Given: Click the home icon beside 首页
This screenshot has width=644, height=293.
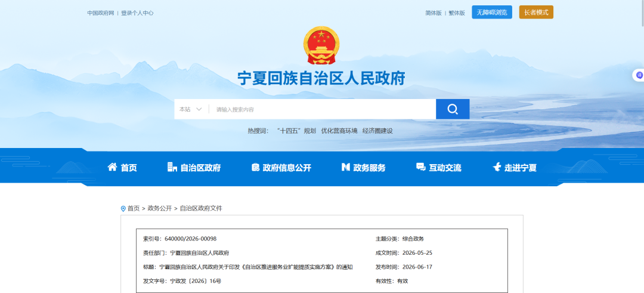Looking at the screenshot, I should [x=112, y=167].
